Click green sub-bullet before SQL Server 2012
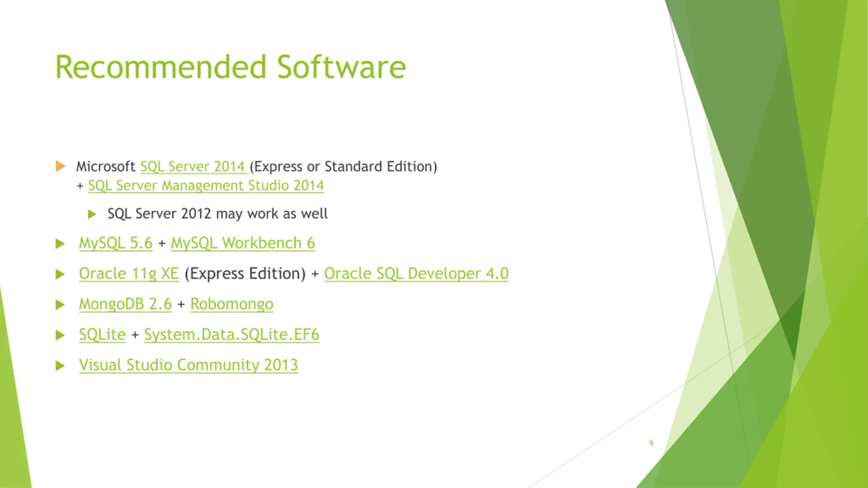This screenshot has height=488, width=868. tap(92, 214)
